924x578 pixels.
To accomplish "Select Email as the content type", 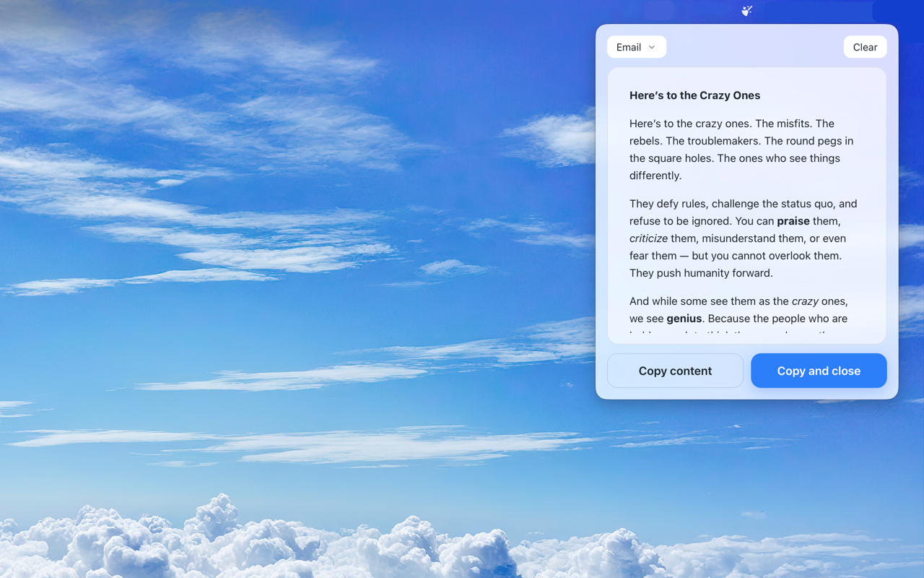I will click(x=629, y=46).
